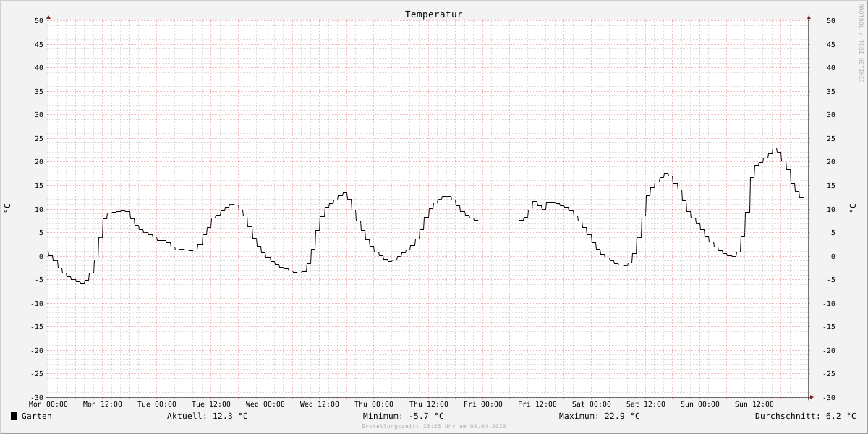Click the "°C" unit label on left axis
Viewport: 868px width, 434px height.
pos(7,208)
